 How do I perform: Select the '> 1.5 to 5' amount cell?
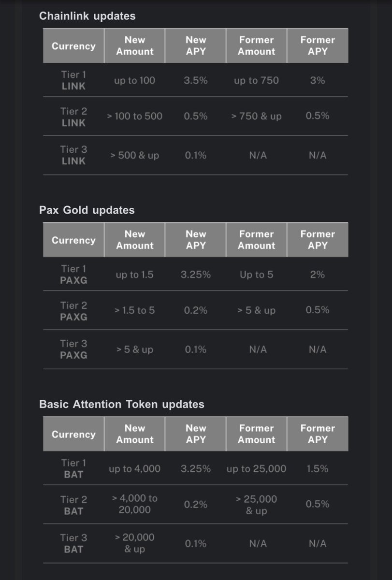point(134,310)
